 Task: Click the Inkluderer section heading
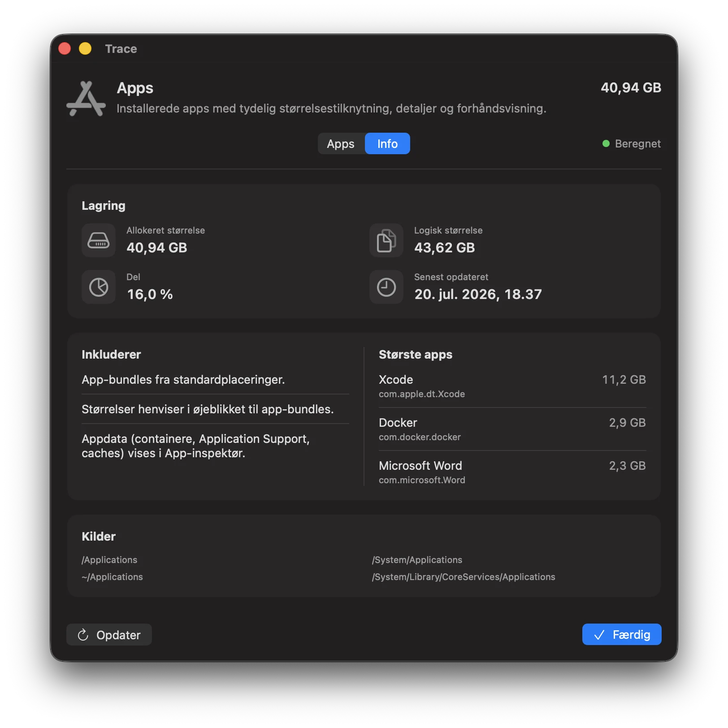pyautogui.click(x=111, y=355)
